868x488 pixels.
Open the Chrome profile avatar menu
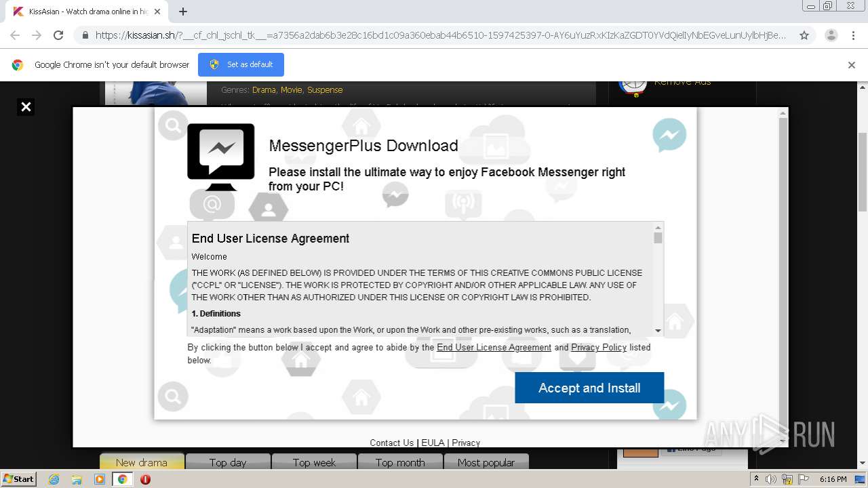click(831, 35)
